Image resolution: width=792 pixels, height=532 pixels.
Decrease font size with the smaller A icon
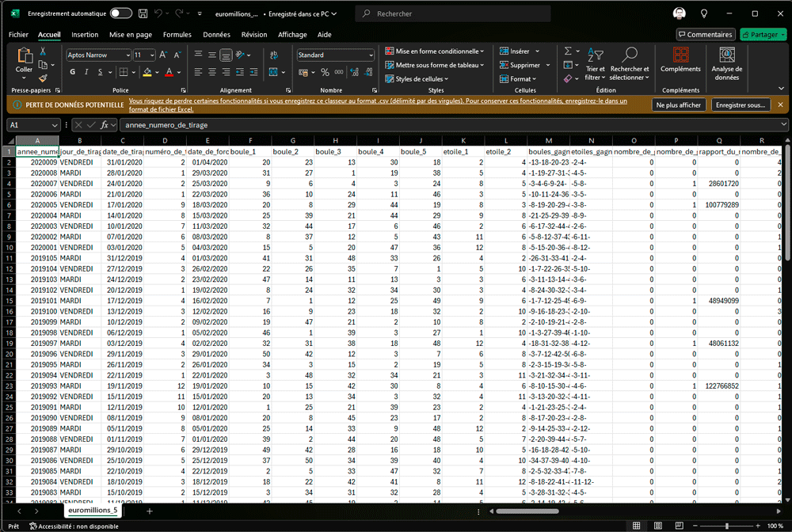(x=177, y=55)
